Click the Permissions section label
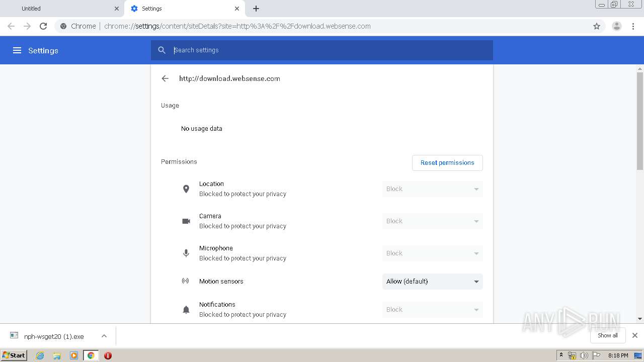 pyautogui.click(x=179, y=162)
